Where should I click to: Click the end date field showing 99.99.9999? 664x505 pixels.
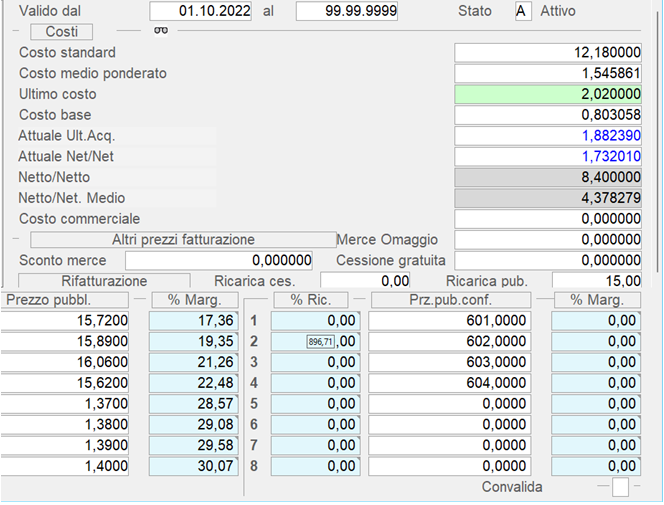(x=347, y=11)
